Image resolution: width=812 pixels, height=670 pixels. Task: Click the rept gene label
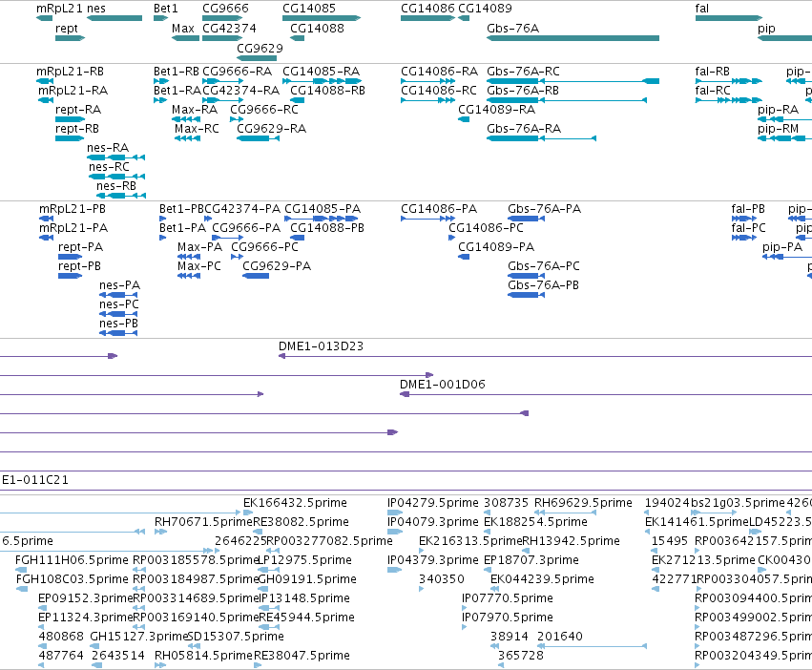click(66, 29)
